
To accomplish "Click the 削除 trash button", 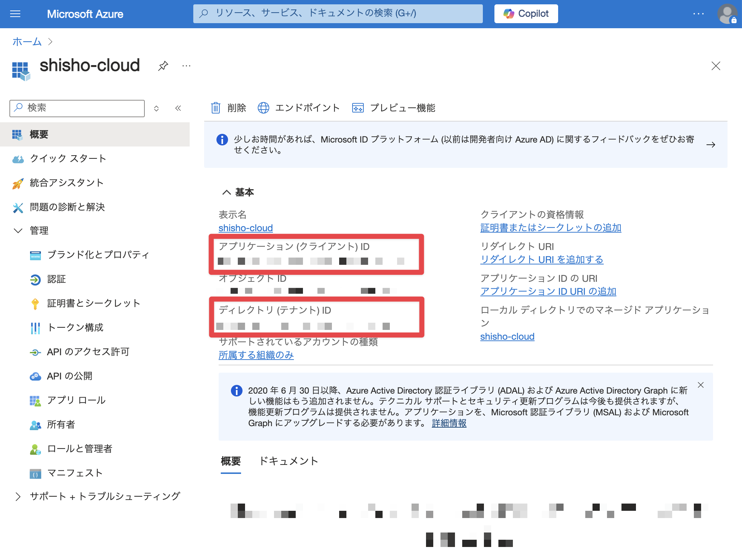I will pyautogui.click(x=228, y=108).
